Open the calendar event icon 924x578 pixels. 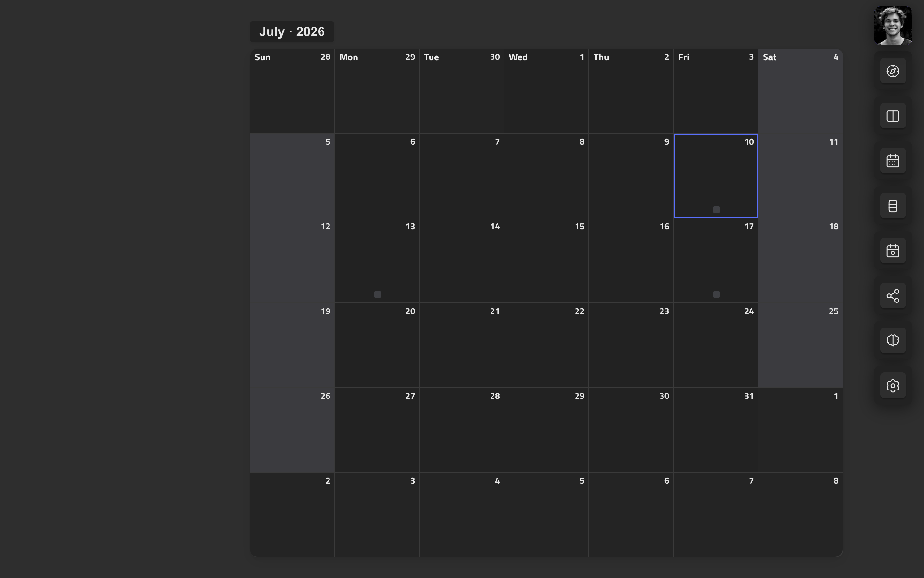coord(893,251)
